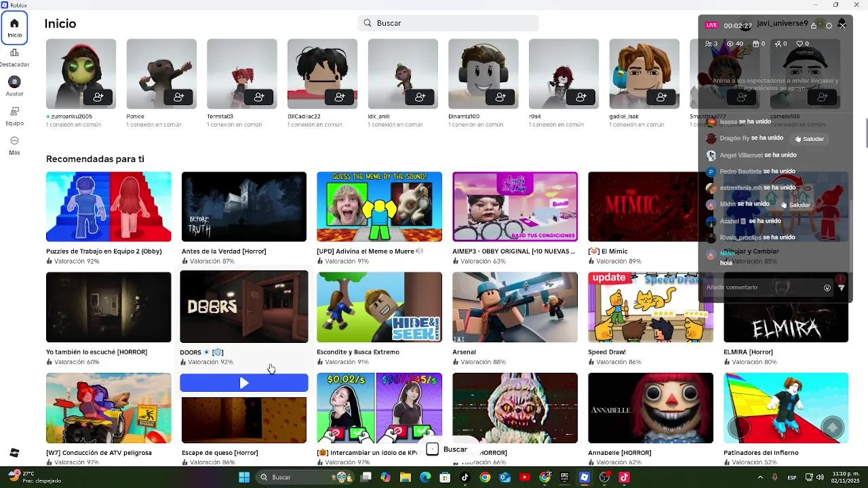This screenshot has height=488, width=868.
Task: Open Annabelle [HORROR] game thumbnail
Action: [650, 408]
